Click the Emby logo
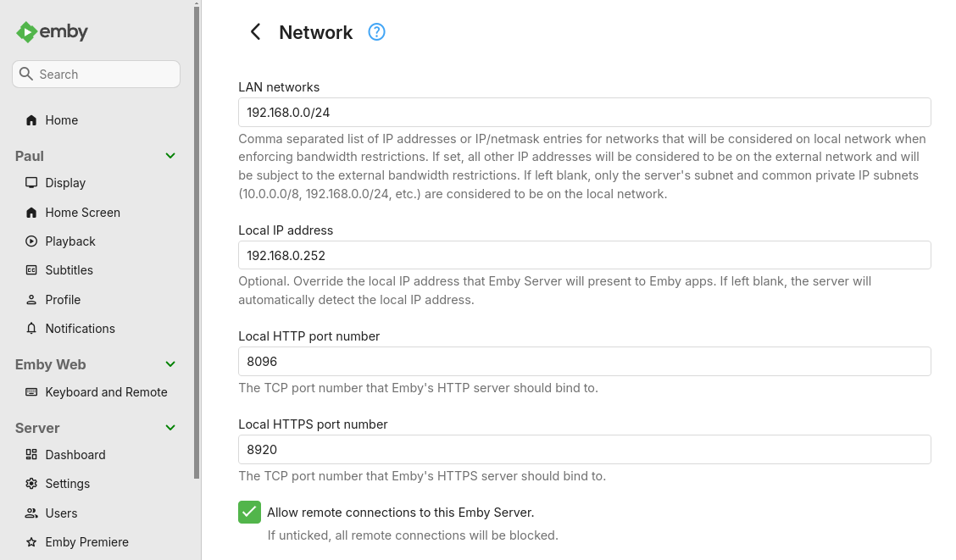This screenshot has width=956, height=560. tap(51, 31)
